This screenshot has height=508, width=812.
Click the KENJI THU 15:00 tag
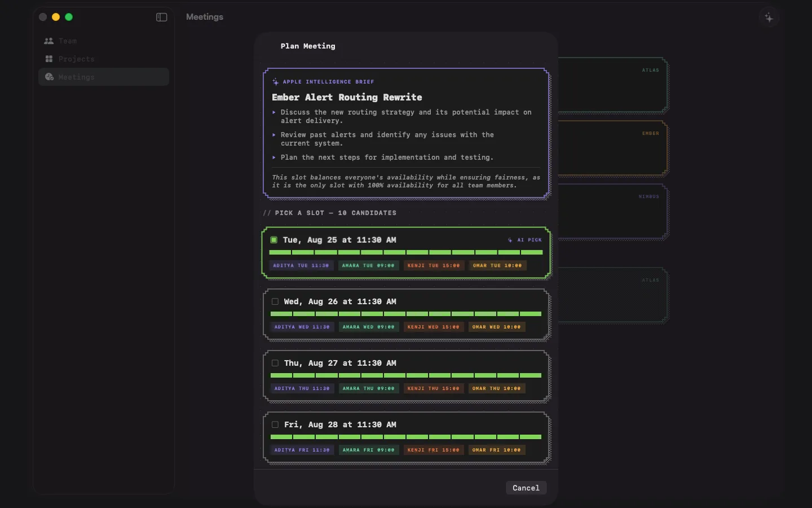(434, 388)
